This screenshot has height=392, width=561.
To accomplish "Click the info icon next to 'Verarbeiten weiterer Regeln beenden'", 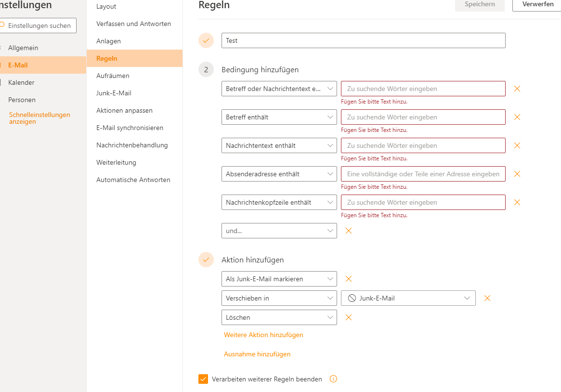I will [x=333, y=379].
